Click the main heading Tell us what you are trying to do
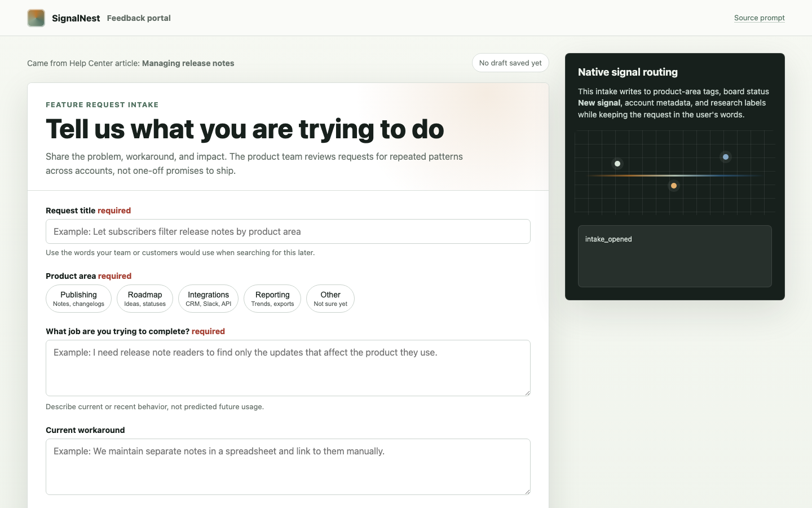 [x=245, y=129]
